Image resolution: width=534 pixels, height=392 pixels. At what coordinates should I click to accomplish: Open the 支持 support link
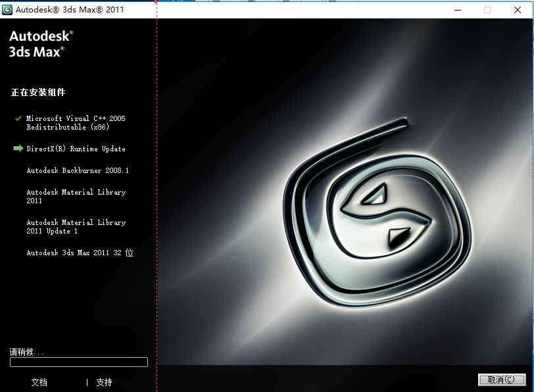pyautogui.click(x=104, y=382)
